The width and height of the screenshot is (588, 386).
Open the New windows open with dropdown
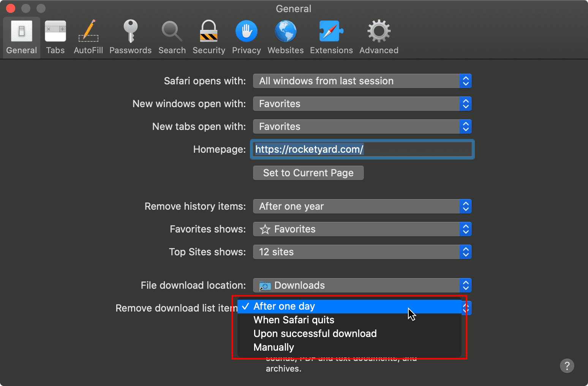(x=362, y=104)
